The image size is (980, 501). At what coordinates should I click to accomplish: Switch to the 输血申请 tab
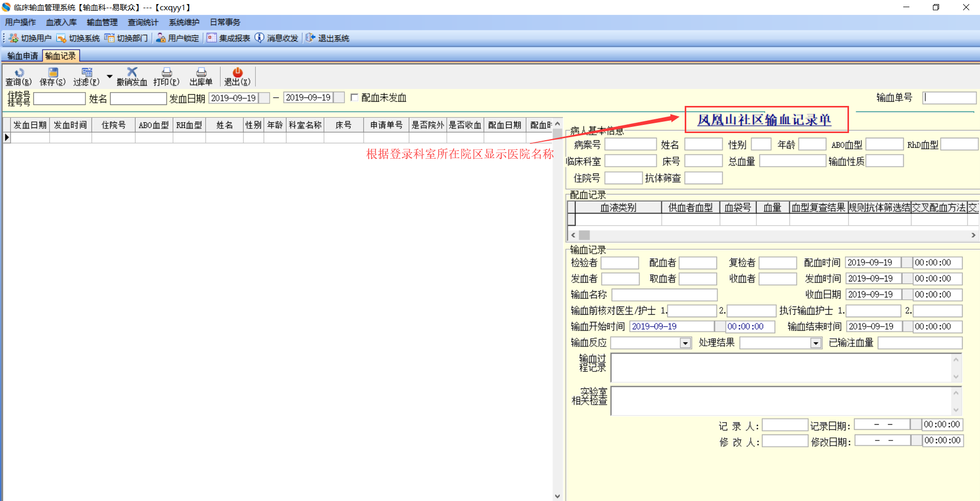(23, 56)
